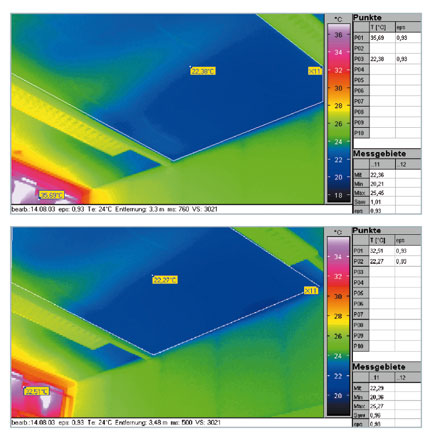Select the empty P10 row under 35,69 table

coord(387,133)
